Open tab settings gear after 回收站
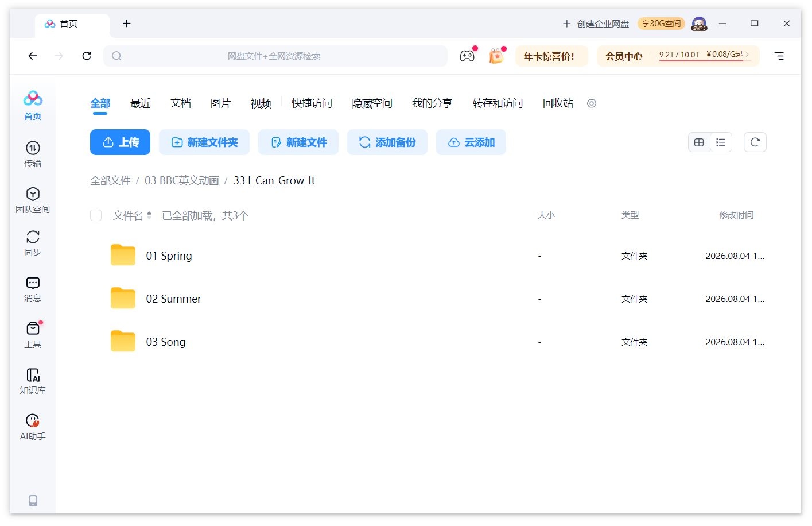 [x=592, y=103]
